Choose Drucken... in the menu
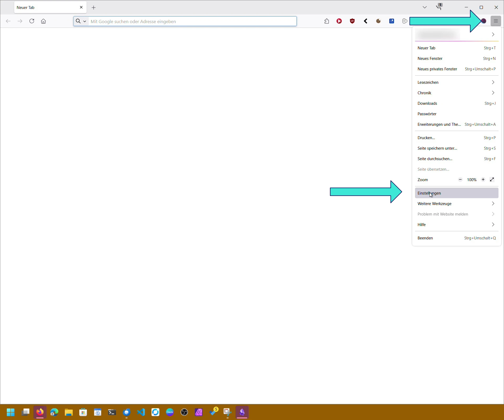Image resolution: width=504 pixels, height=420 pixels. [457, 138]
